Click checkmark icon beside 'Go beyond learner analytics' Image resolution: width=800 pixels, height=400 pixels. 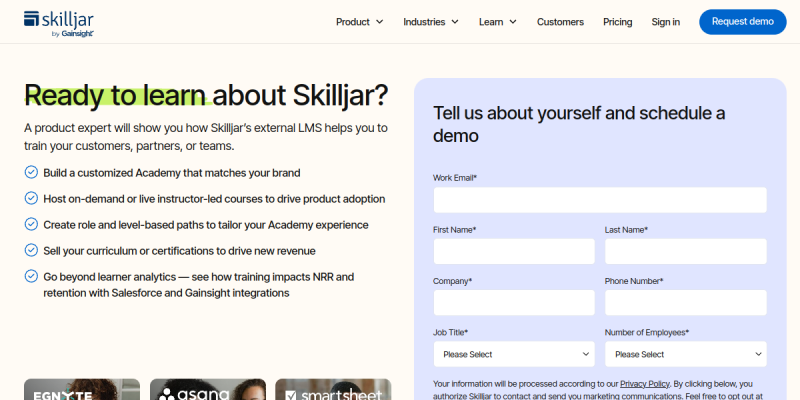[31, 277]
